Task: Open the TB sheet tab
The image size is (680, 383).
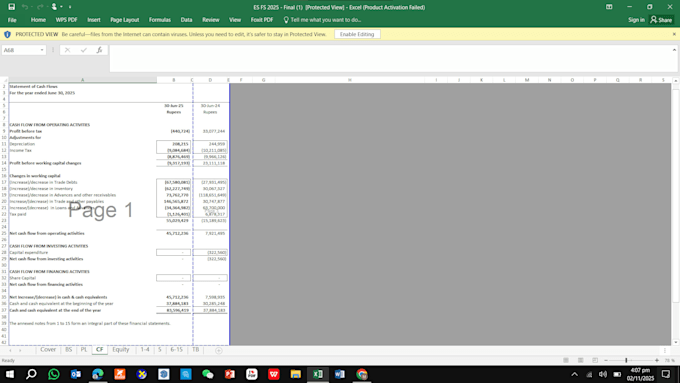Action: (196, 350)
